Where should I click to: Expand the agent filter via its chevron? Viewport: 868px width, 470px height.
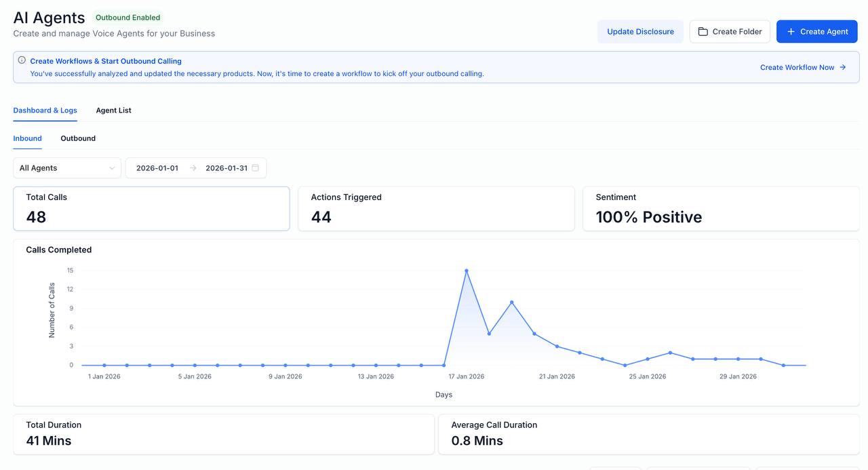112,168
